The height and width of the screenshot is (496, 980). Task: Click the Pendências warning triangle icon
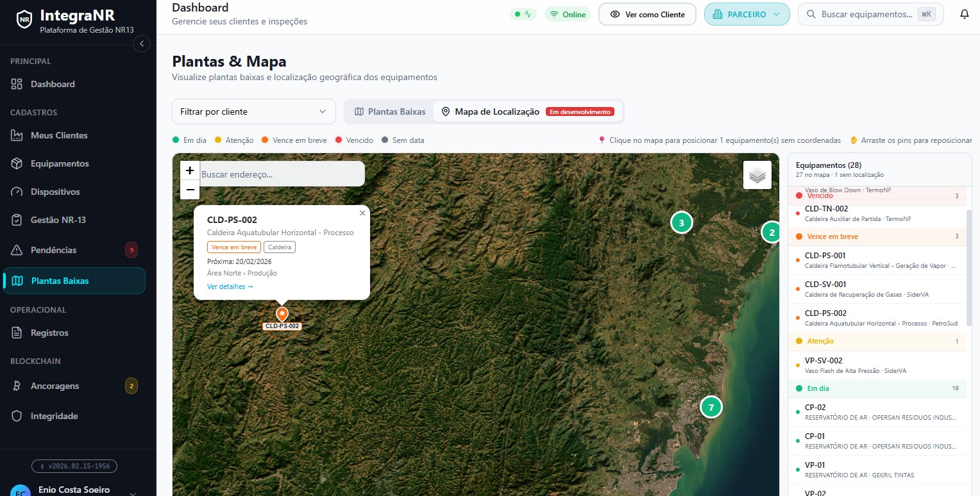tap(17, 250)
